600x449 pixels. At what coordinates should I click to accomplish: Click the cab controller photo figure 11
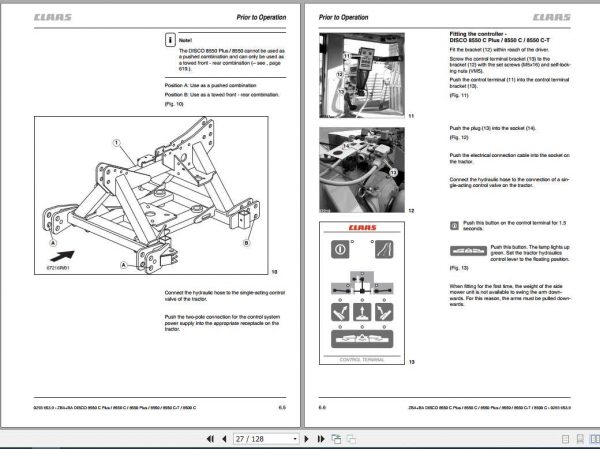click(x=362, y=75)
